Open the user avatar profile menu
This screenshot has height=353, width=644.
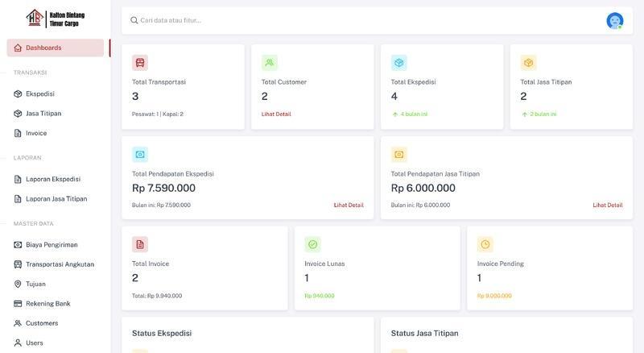[614, 21]
